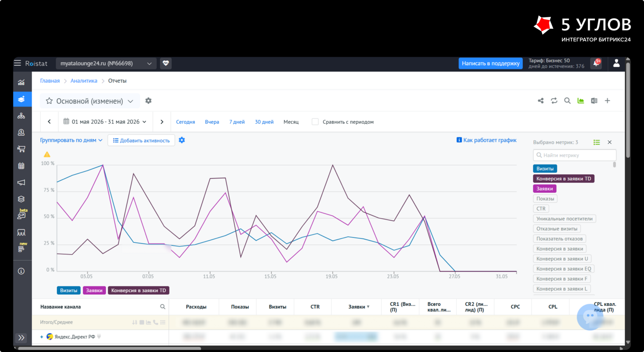The image size is (644, 352).
Task: Toggle Визиты legend below chart
Action: (x=69, y=290)
